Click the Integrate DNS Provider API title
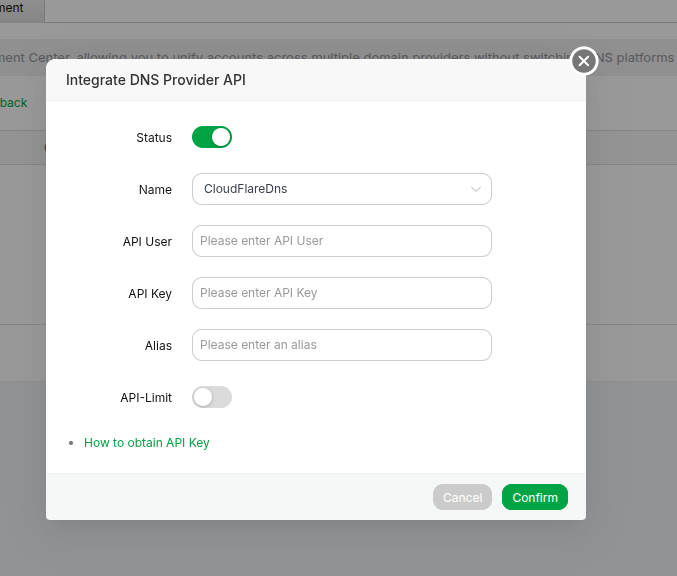Viewport: 677px width, 576px height. 156,80
